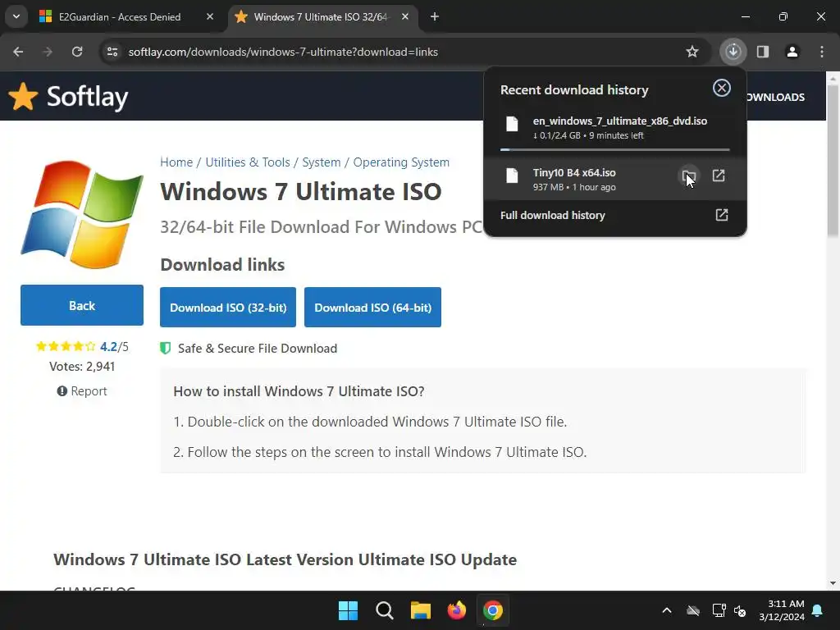Show Tiny10 B4 x64.iso in folder
Image resolution: width=840 pixels, height=630 pixels.
689,176
